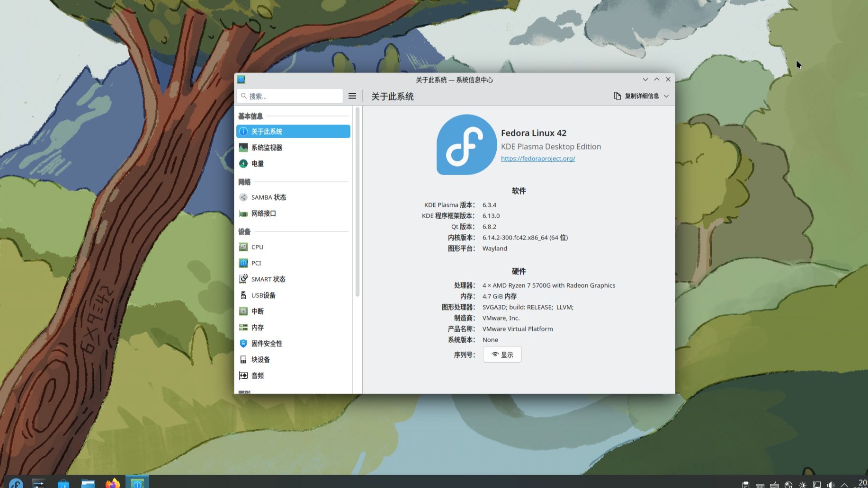Click graphics platform value Wayland
This screenshot has height=488, width=868.
click(495, 248)
